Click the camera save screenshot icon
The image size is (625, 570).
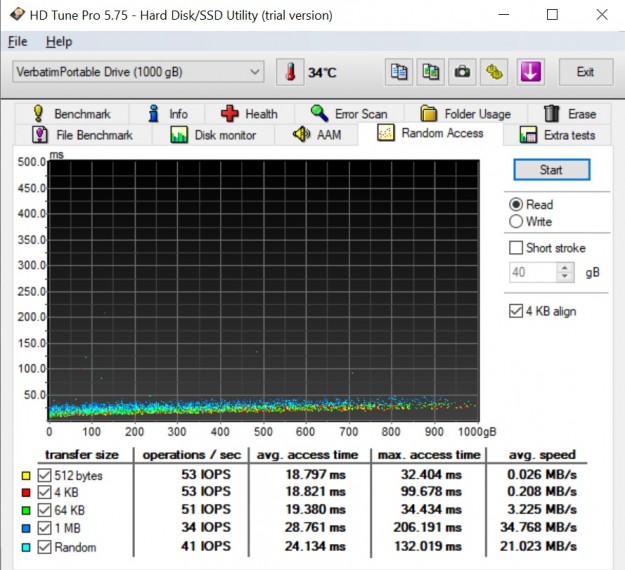click(x=461, y=72)
